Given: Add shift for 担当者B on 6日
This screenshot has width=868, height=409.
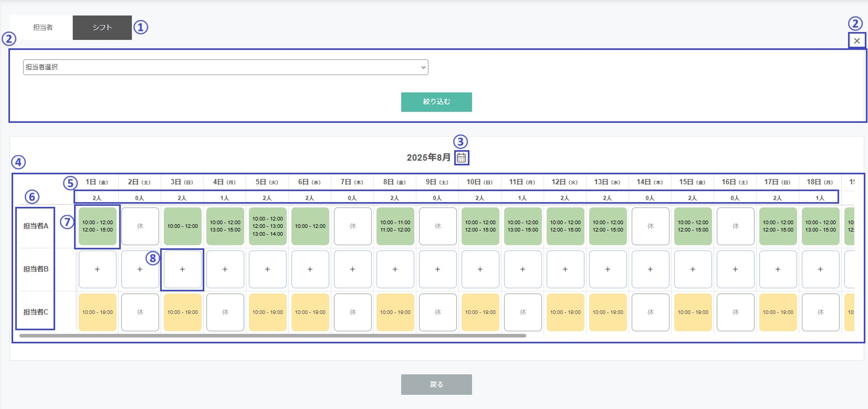Looking at the screenshot, I should tap(310, 269).
